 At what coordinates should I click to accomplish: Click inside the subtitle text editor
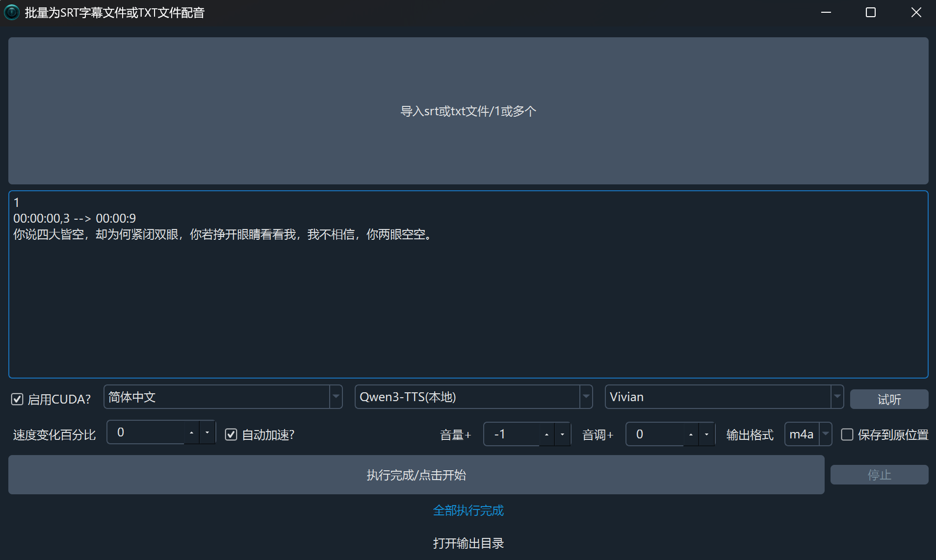[x=468, y=284]
